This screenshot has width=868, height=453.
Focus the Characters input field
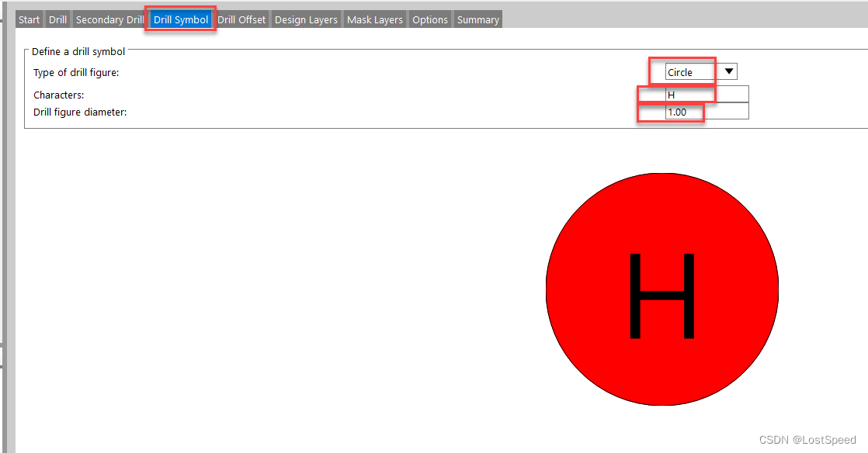[x=707, y=94]
